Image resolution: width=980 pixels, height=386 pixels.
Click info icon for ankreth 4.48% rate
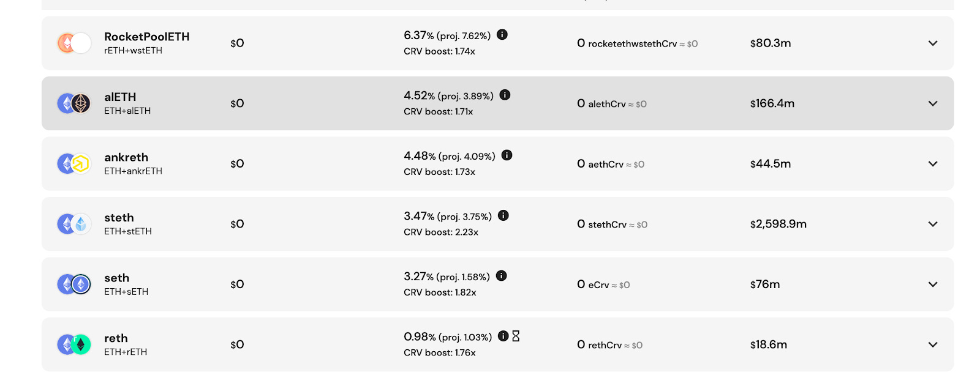pos(507,155)
